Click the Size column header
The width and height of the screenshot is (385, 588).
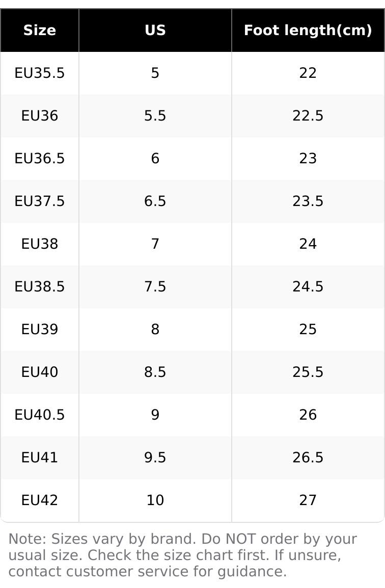(x=40, y=31)
